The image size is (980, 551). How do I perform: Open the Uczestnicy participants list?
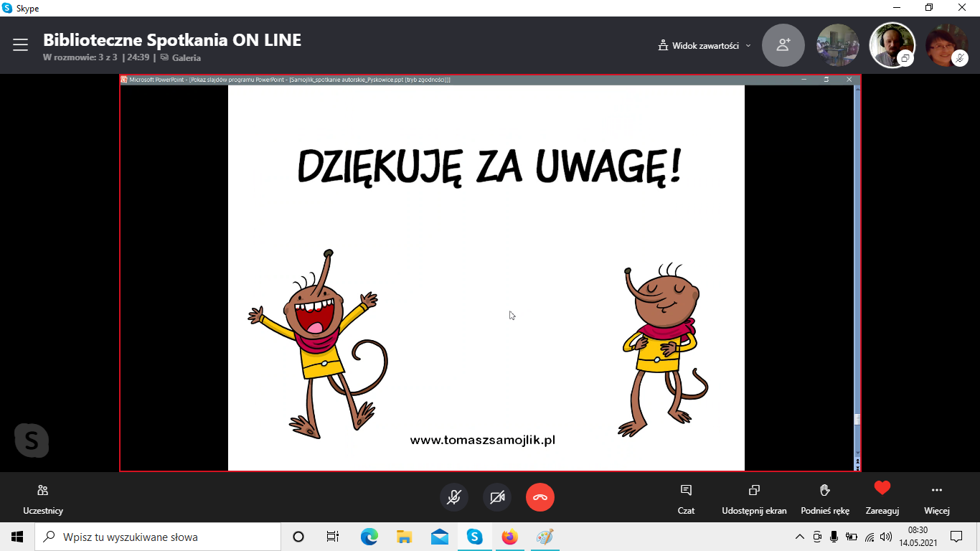click(43, 498)
